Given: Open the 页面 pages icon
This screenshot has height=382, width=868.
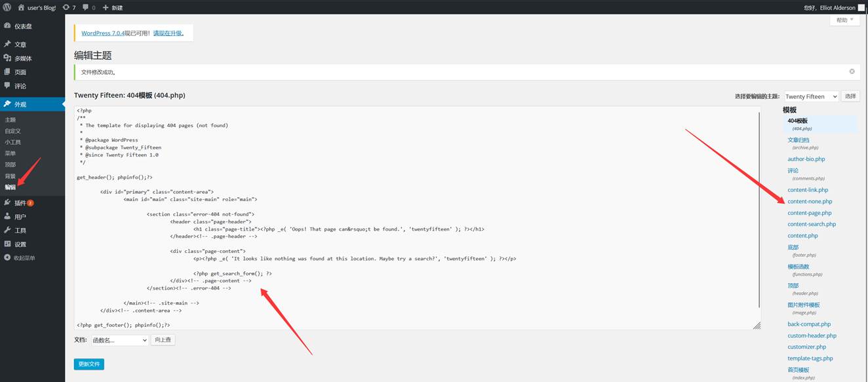Looking at the screenshot, I should pos(7,71).
